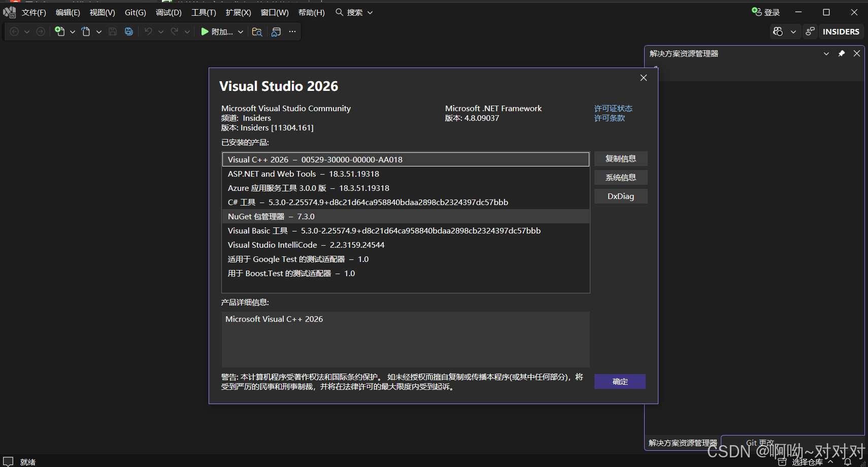Click the GitHub Copilot icon
The height and width of the screenshot is (467, 868).
pyautogui.click(x=778, y=31)
